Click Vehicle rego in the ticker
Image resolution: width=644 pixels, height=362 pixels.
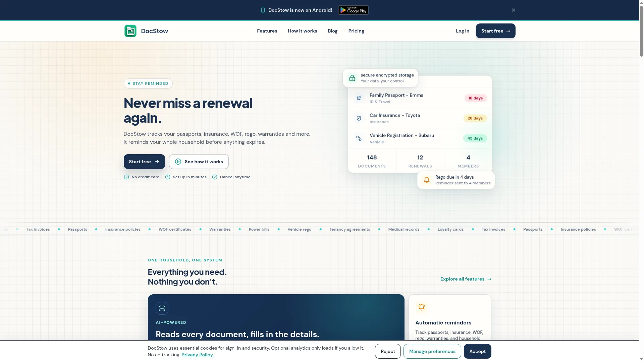coord(300,229)
